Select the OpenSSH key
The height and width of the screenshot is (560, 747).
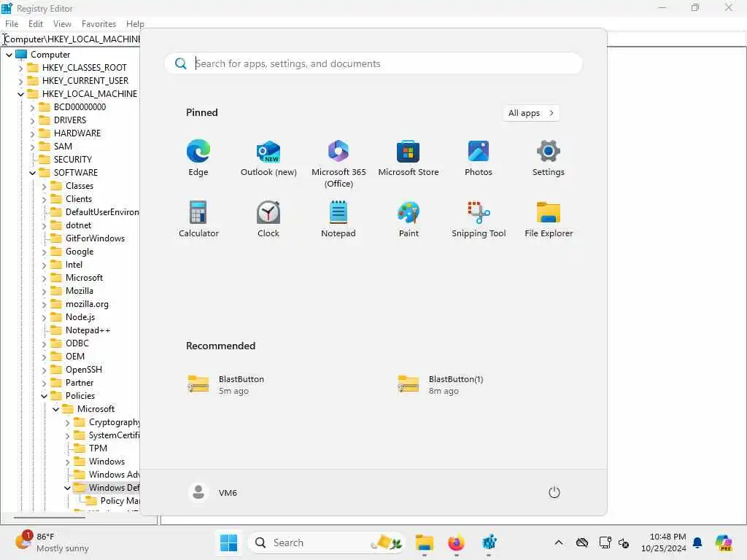(x=83, y=370)
